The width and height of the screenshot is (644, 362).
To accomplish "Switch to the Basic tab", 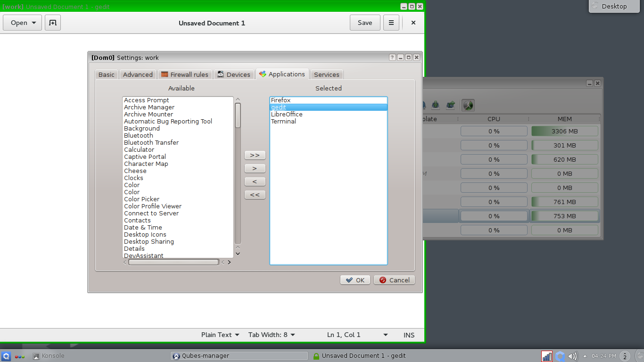I will 107,74.
